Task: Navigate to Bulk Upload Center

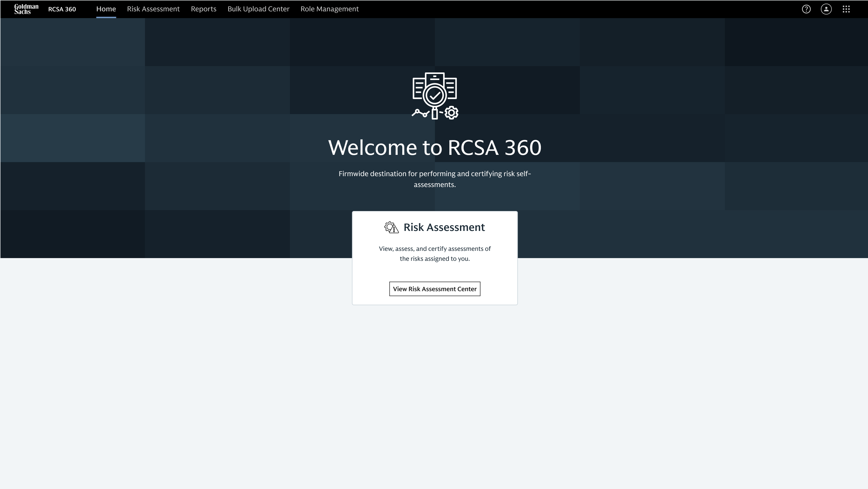Action: [259, 9]
